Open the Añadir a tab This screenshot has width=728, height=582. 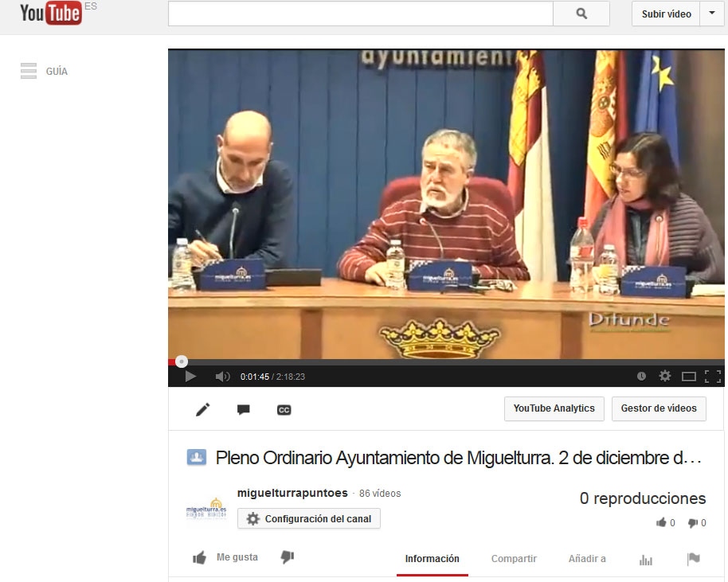(x=587, y=559)
